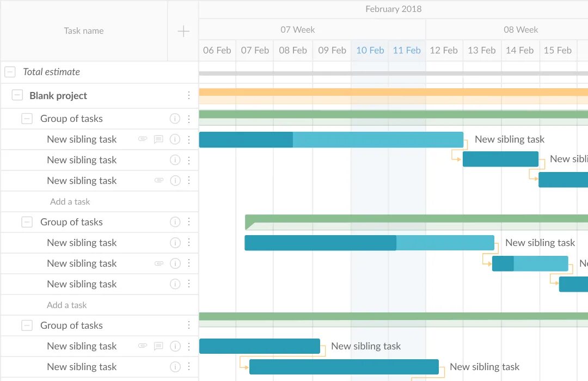Click the progress bar of the first New sibling task
Screen dimensions: 588x381
click(x=331, y=139)
